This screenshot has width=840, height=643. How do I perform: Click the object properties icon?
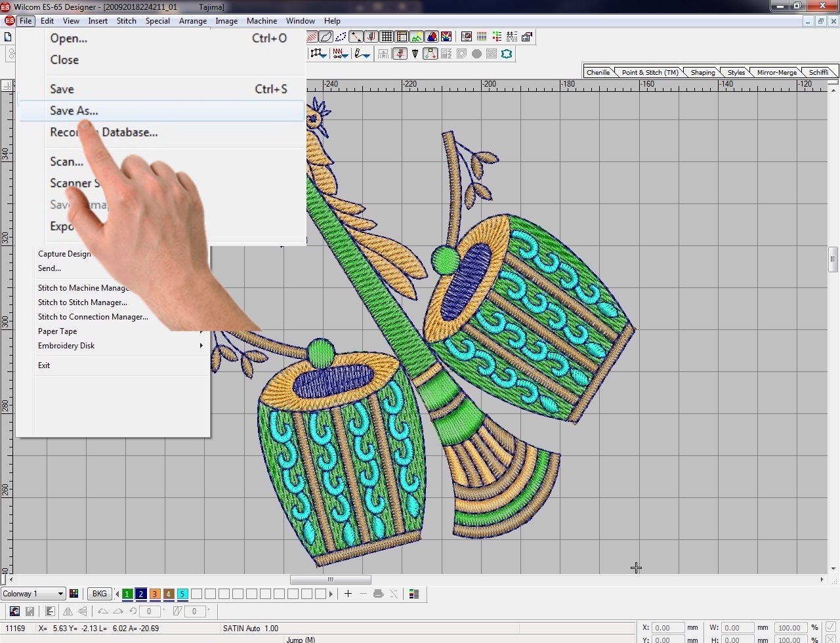(526, 37)
